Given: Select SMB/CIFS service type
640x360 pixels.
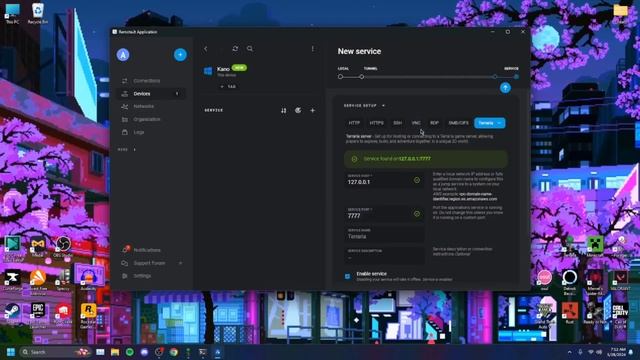Looking at the screenshot, I should tap(458, 123).
